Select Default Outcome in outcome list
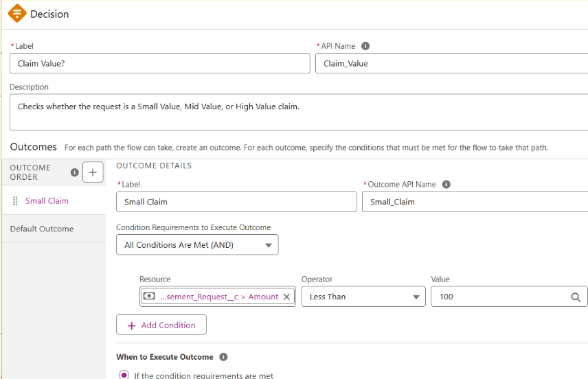This screenshot has height=379, width=588. (42, 229)
